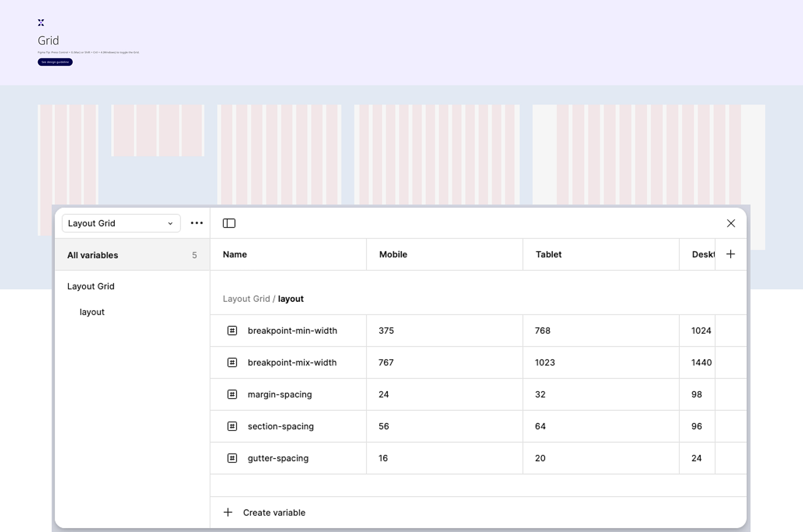Click the Mobile column header
803x532 pixels.
click(393, 255)
